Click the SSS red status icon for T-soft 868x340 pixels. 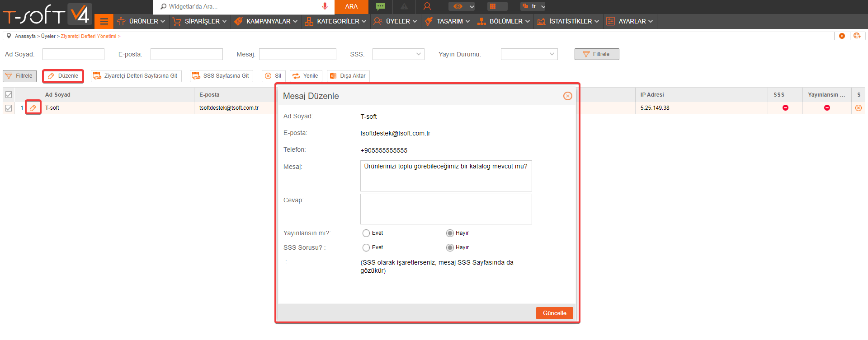(x=785, y=107)
